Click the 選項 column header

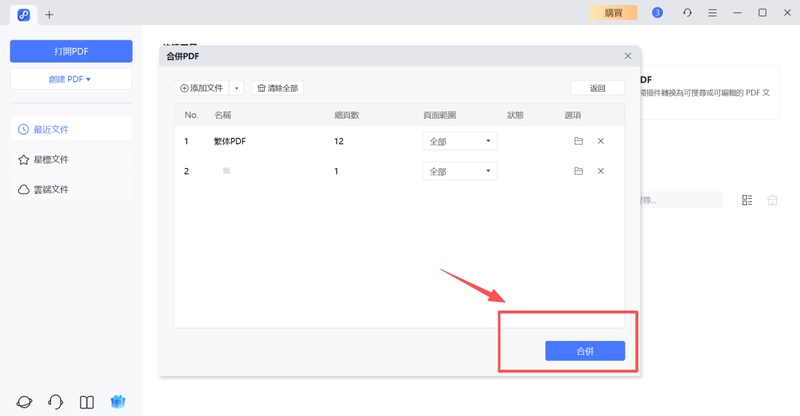(572, 115)
